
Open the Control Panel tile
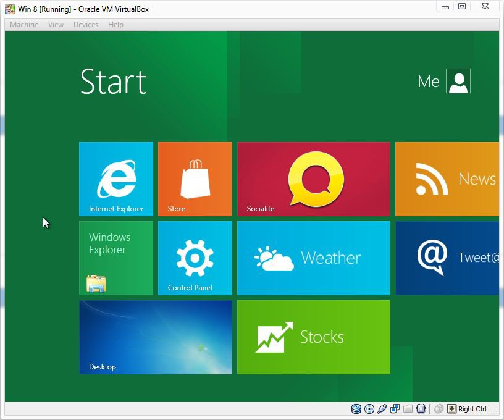(195, 258)
